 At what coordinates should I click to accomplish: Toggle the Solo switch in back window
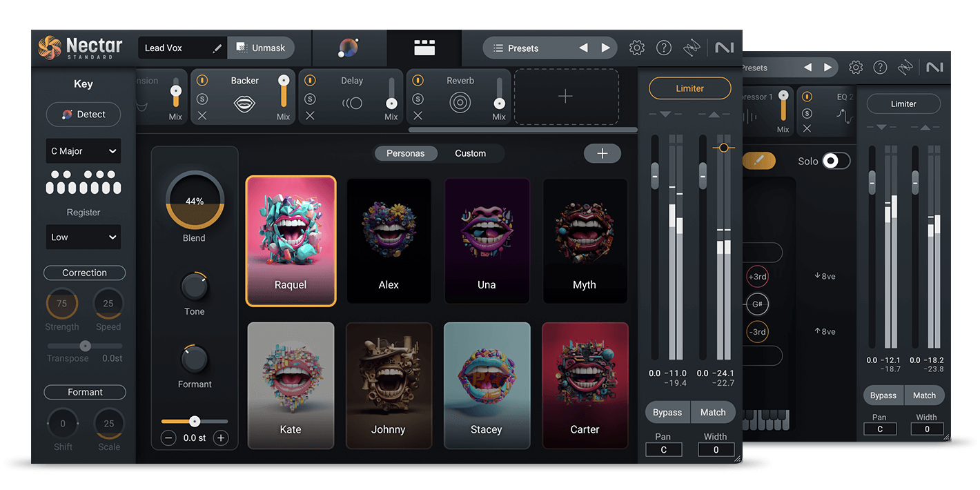pos(836,161)
